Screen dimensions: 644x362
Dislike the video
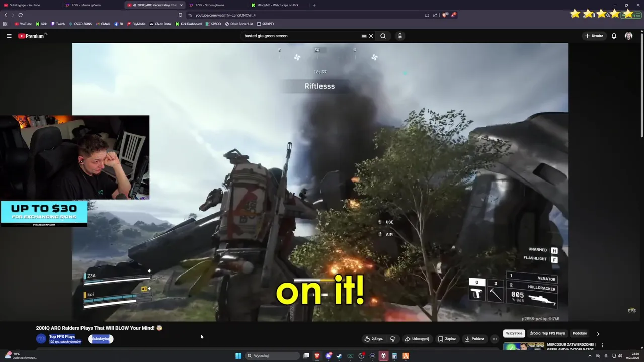click(393, 339)
